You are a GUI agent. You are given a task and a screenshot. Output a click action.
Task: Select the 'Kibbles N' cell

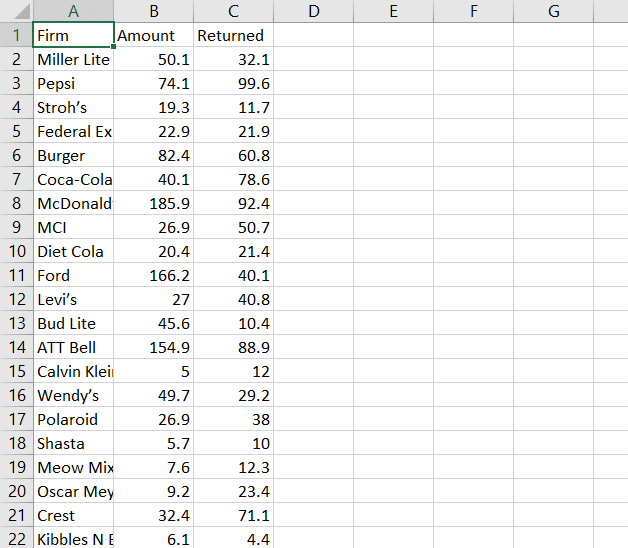coord(73,539)
